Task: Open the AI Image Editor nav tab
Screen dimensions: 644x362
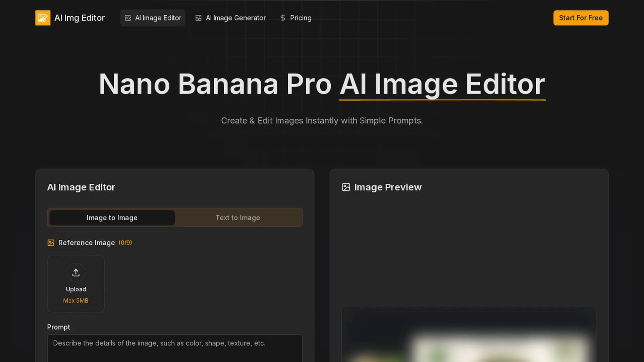Action: (153, 18)
